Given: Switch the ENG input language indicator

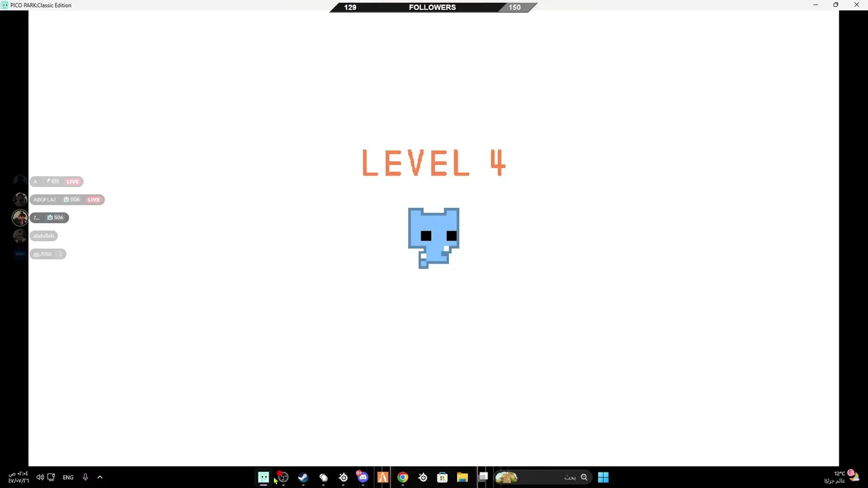Looking at the screenshot, I should point(68,477).
